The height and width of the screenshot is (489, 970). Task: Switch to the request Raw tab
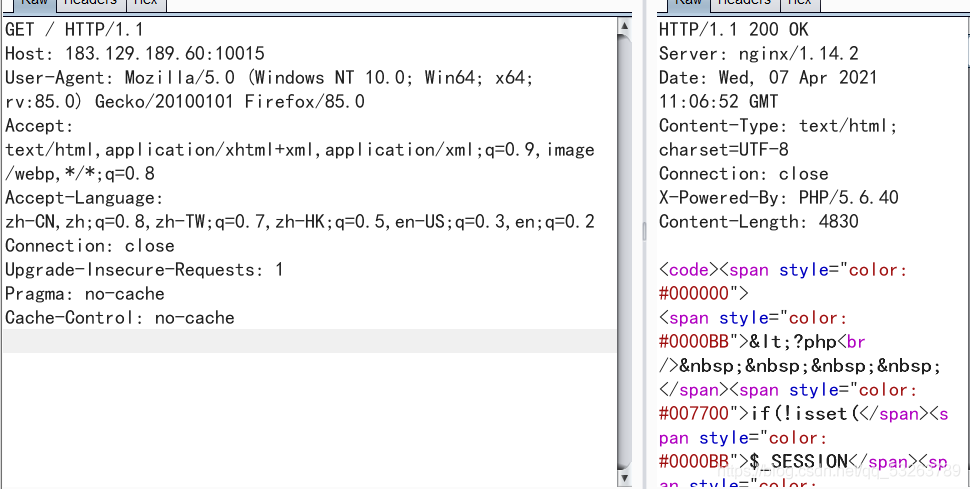[x=34, y=3]
